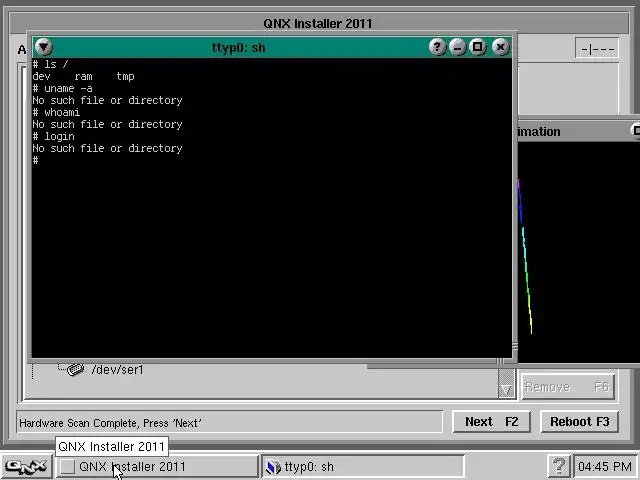
Task: Click the QNX Installer 2011 title bar
Action: [x=318, y=23]
